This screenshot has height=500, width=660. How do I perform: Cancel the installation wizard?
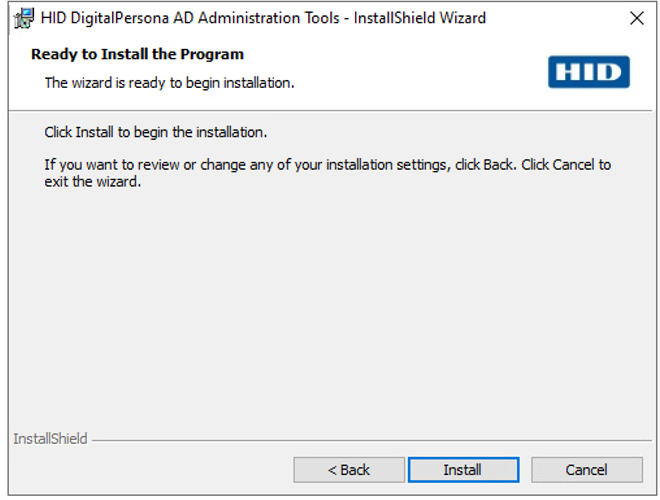click(x=586, y=470)
